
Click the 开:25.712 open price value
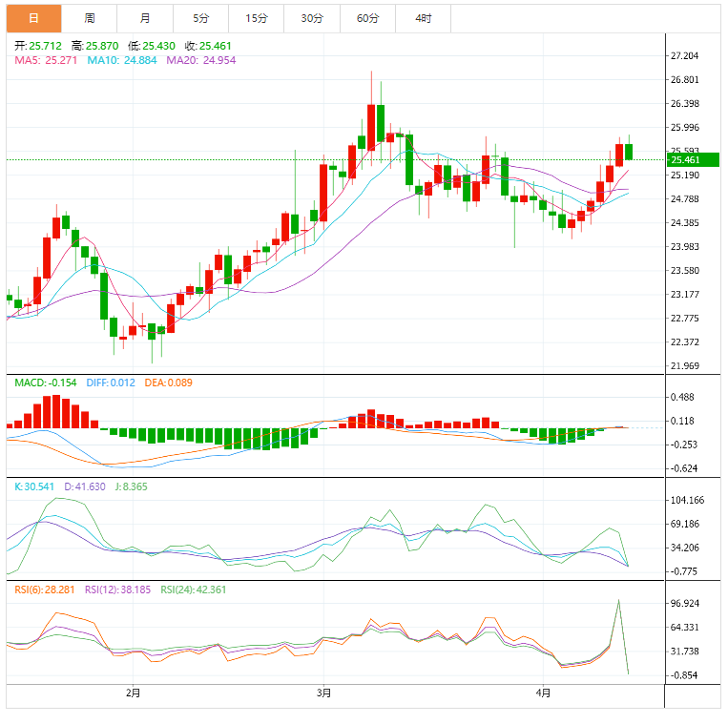point(38,46)
